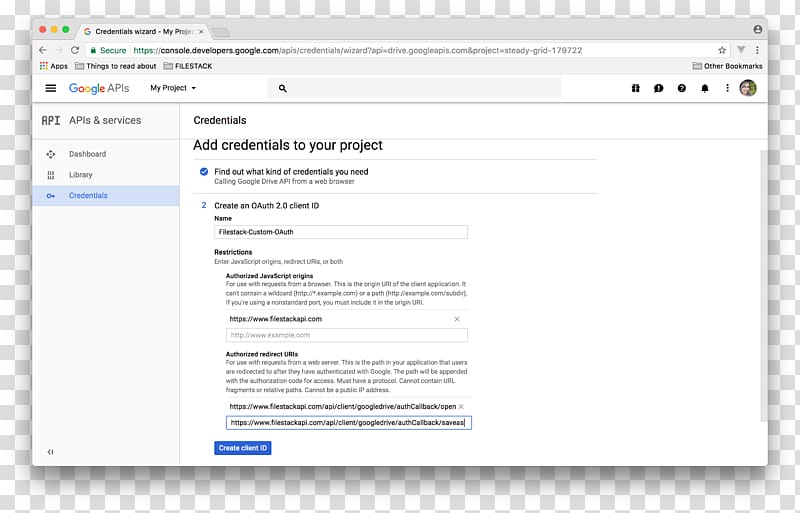Click Create client ID button

pyautogui.click(x=243, y=448)
